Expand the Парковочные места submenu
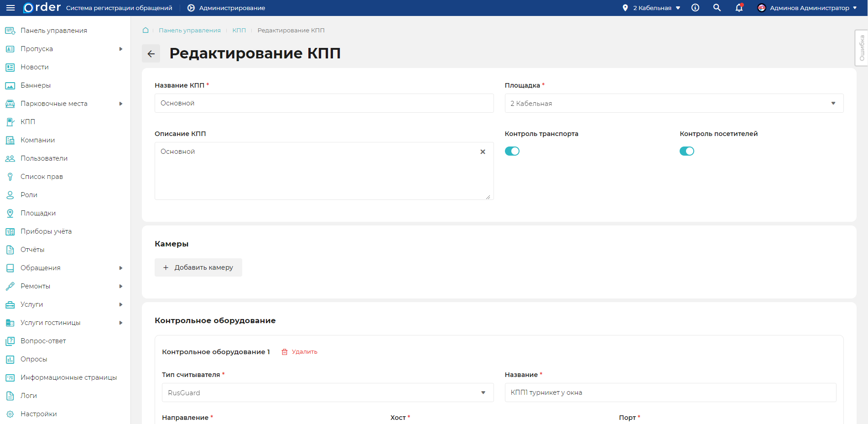The image size is (868, 424). click(120, 104)
